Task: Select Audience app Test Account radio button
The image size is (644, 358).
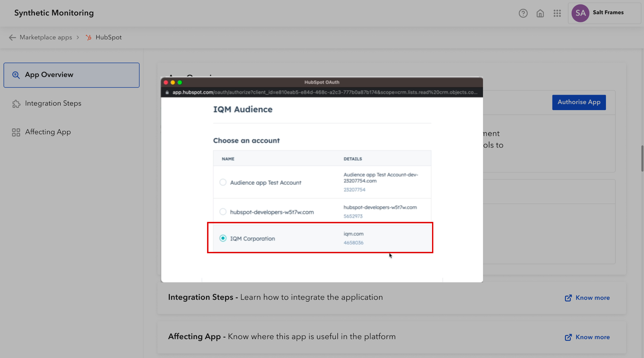Action: point(223,182)
